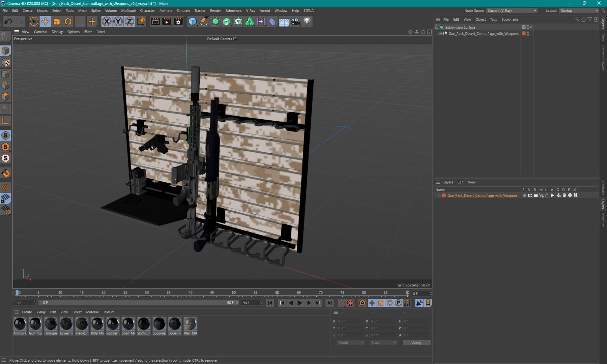Toggle render flag for Gun_Rack layer
This screenshot has width=607, height=364.
point(536,195)
